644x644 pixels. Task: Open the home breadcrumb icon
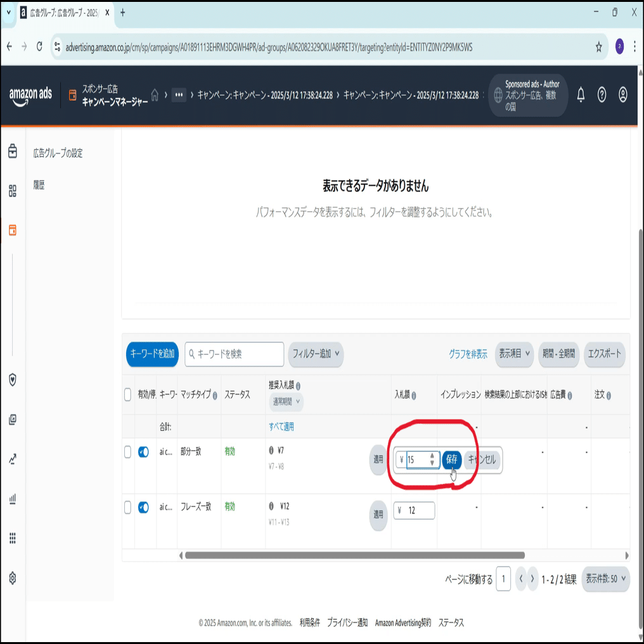[155, 95]
